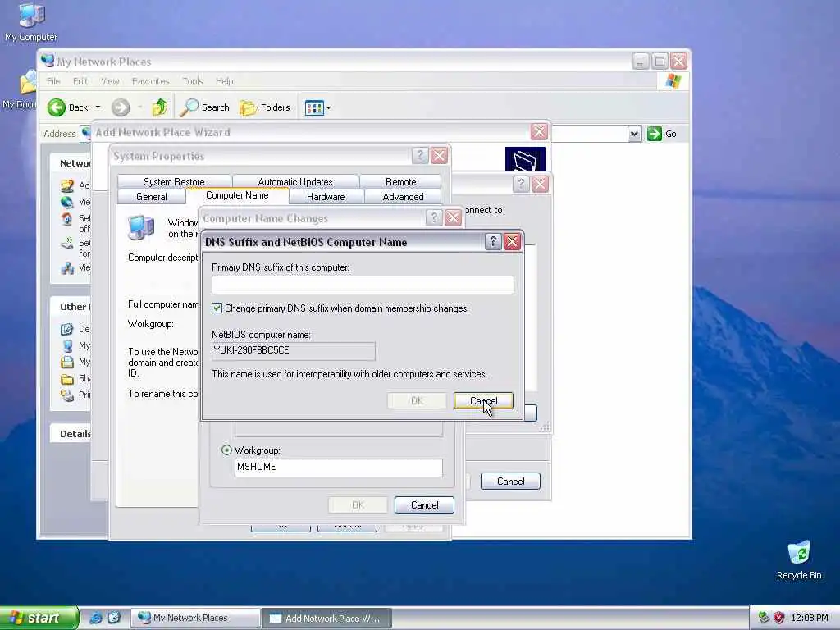Open the View menu
Image resolution: width=840 pixels, height=630 pixels.
pyautogui.click(x=110, y=81)
